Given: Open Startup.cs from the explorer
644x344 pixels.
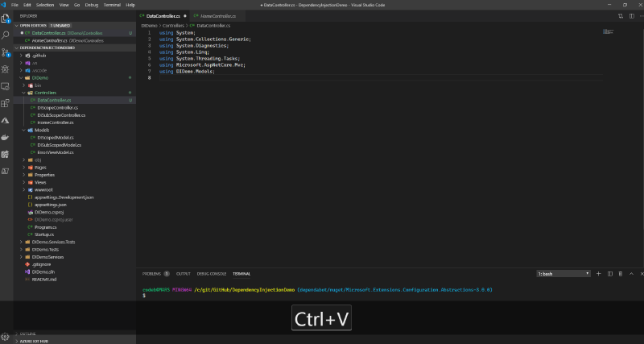Looking at the screenshot, I should click(44, 234).
